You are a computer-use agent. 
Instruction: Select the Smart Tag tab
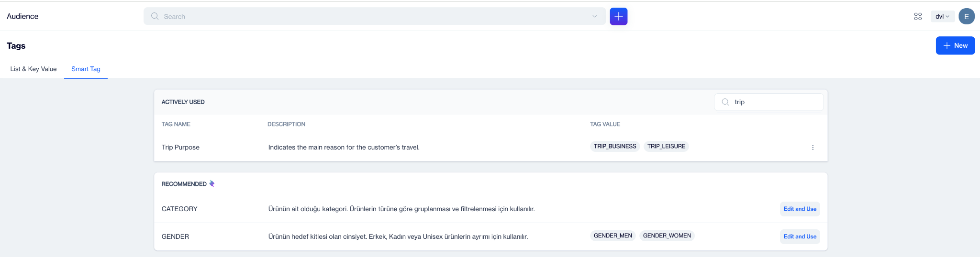pyautogui.click(x=86, y=69)
